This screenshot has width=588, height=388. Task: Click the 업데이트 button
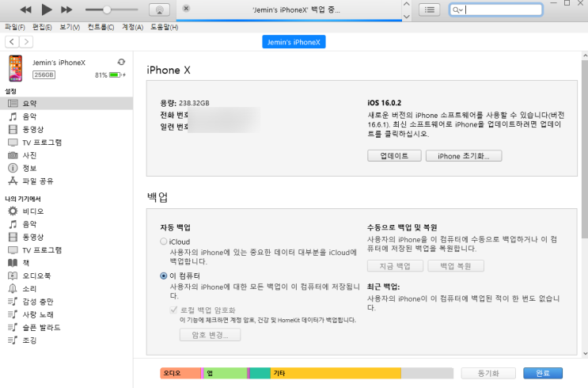[394, 156]
